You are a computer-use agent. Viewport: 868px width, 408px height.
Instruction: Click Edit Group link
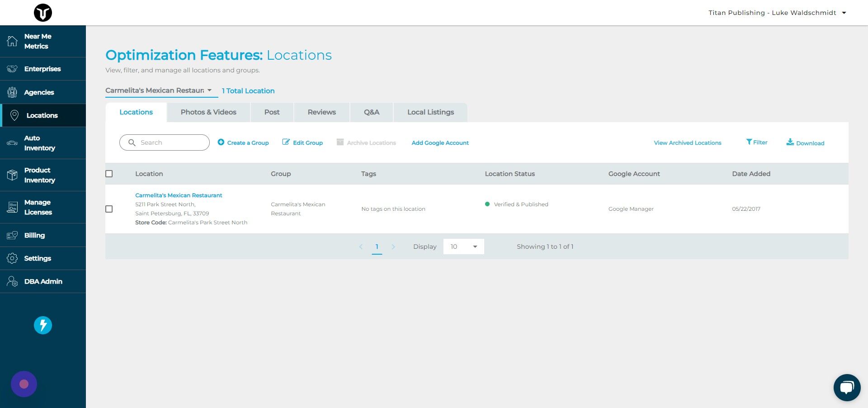tap(308, 143)
